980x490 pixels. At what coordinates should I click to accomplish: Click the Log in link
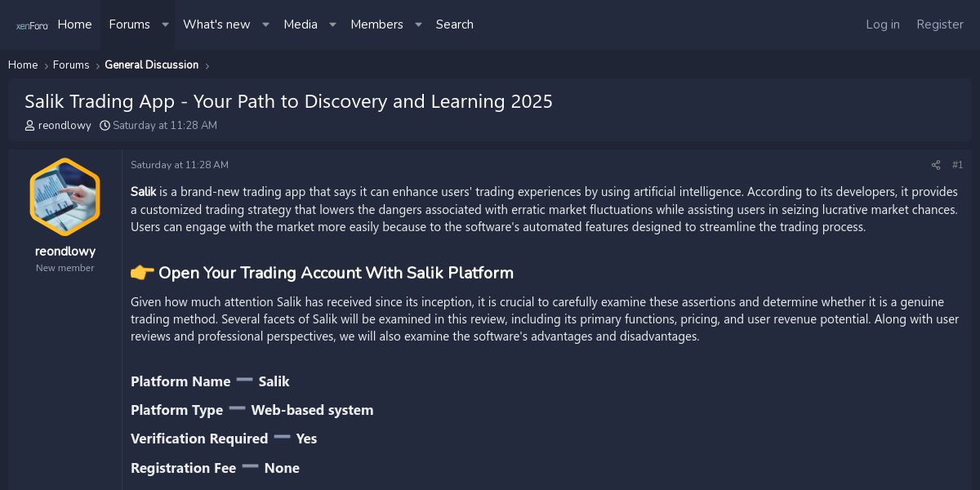point(883,24)
